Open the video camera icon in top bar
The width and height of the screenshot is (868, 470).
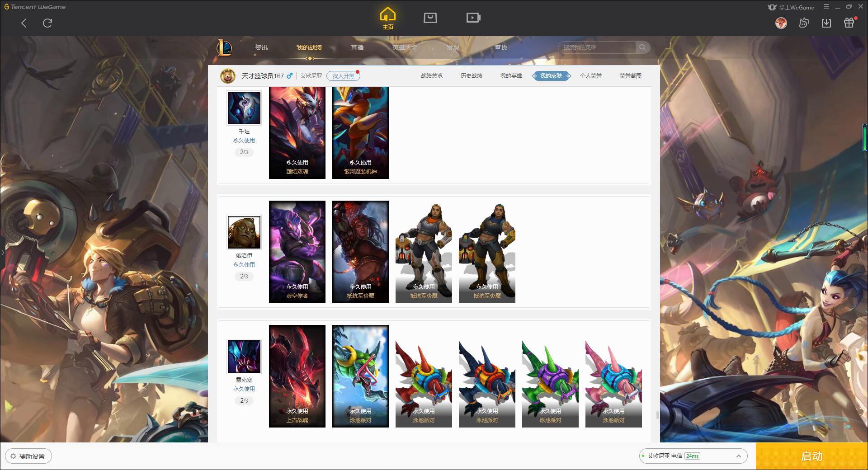point(473,18)
